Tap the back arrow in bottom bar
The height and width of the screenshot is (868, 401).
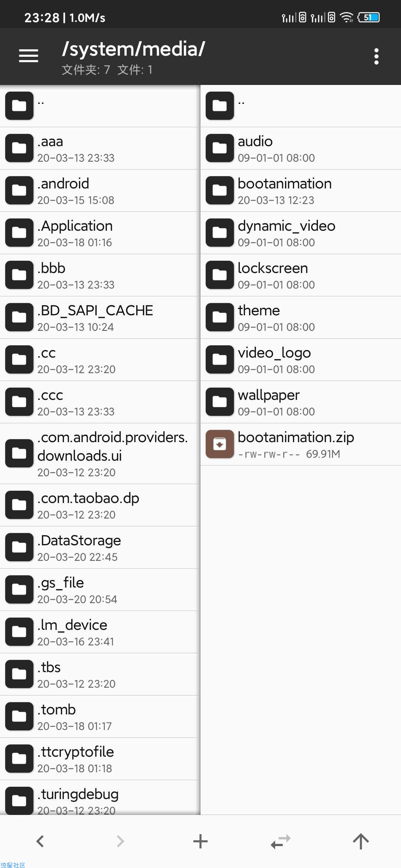tap(40, 841)
